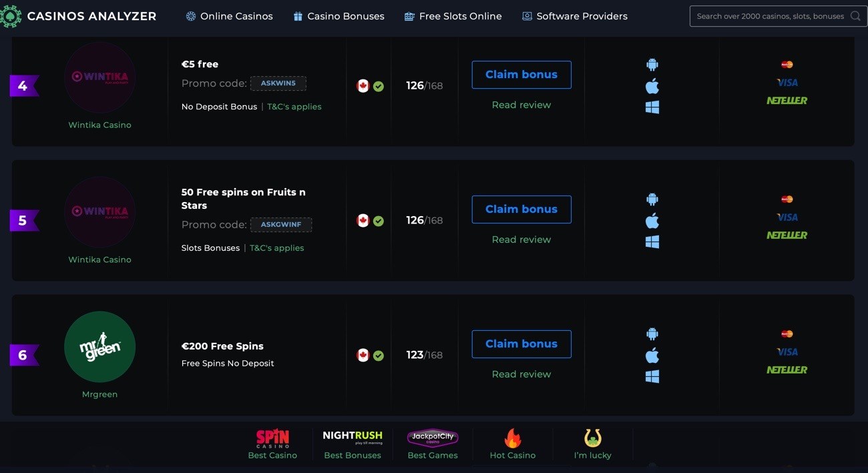Viewport: 868px width, 473px height.
Task: Follow the Mrgreen casino name link
Action: [100, 394]
